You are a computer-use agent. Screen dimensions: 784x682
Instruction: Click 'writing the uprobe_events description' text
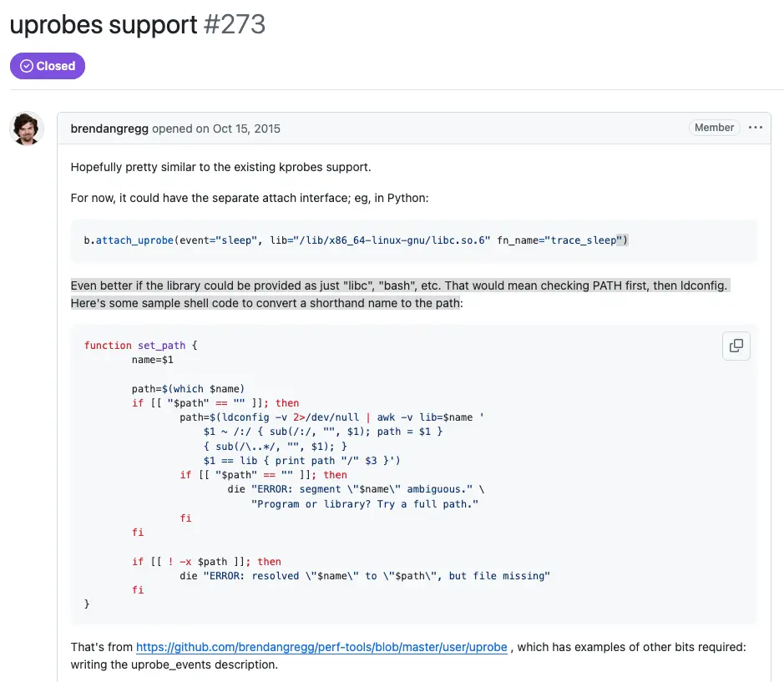(x=174, y=664)
